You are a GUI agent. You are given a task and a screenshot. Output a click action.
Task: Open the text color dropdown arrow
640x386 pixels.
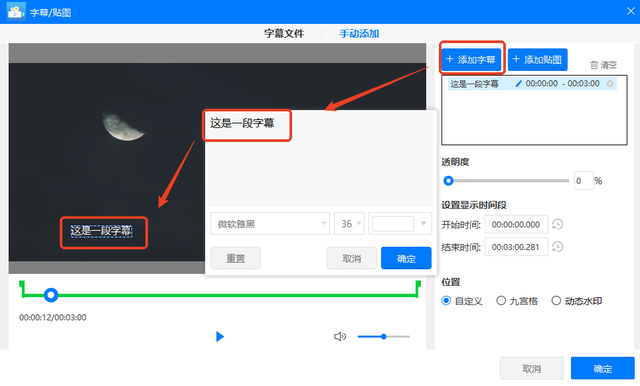423,223
